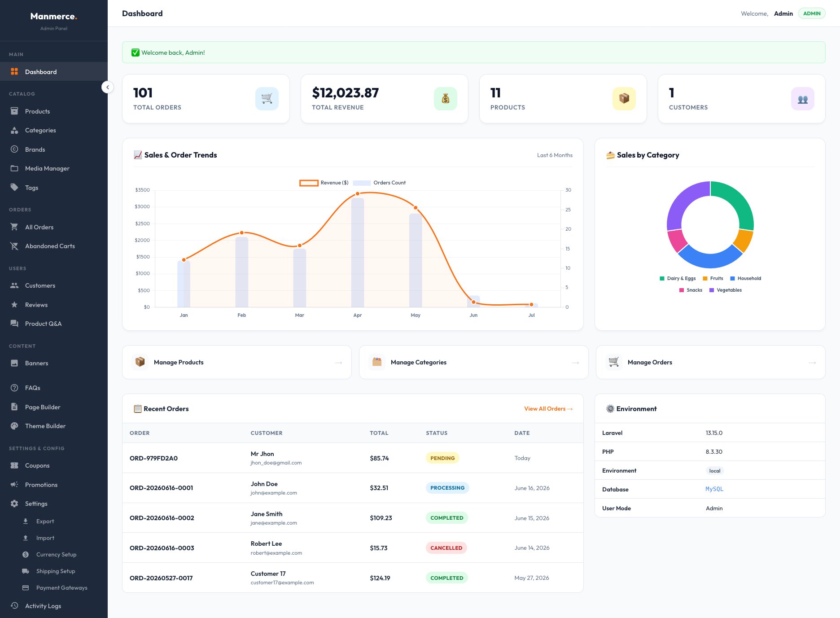This screenshot has height=618, width=840.
Task: Follow the View All Orders link
Action: coord(548,409)
